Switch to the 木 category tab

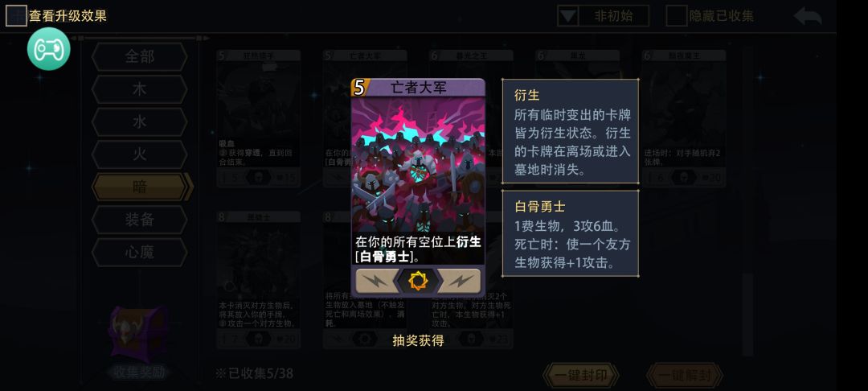point(140,89)
